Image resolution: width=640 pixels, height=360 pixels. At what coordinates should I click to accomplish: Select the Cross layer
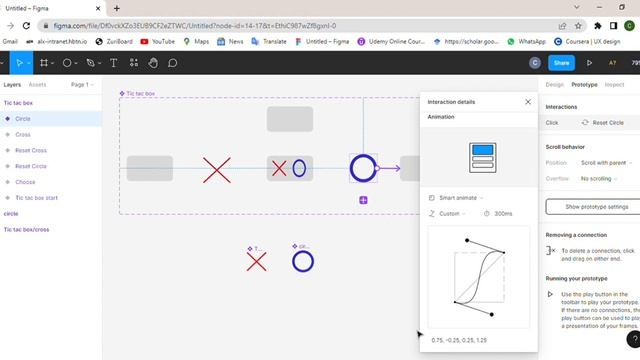(x=51, y=134)
